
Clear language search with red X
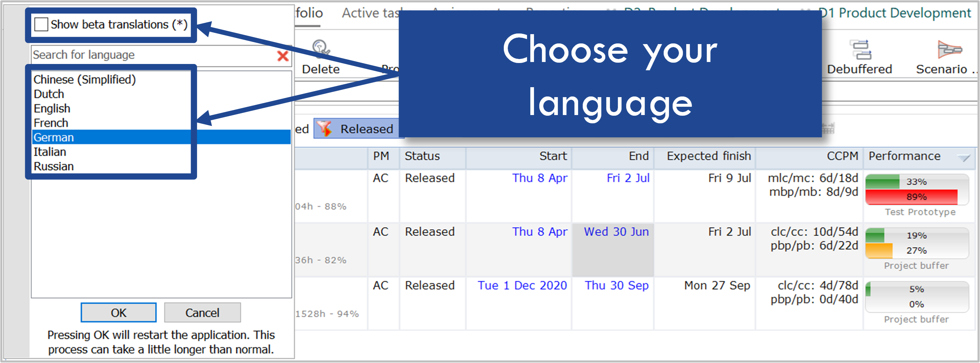pos(283,56)
